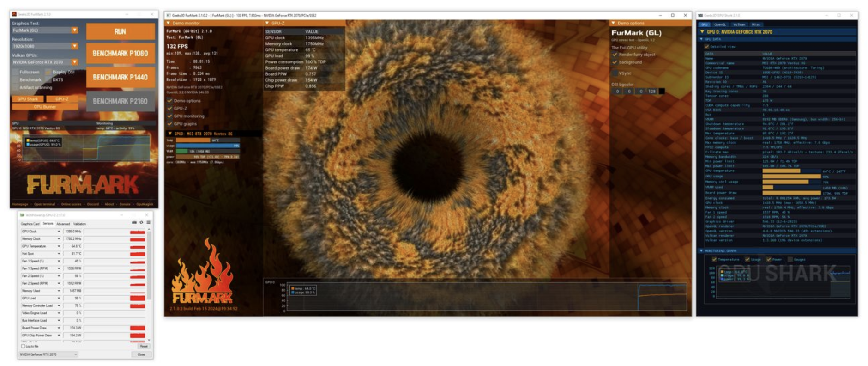Open GPU selector dropdown in GPU-Z
This screenshot has width=868, height=366.
(48, 354)
